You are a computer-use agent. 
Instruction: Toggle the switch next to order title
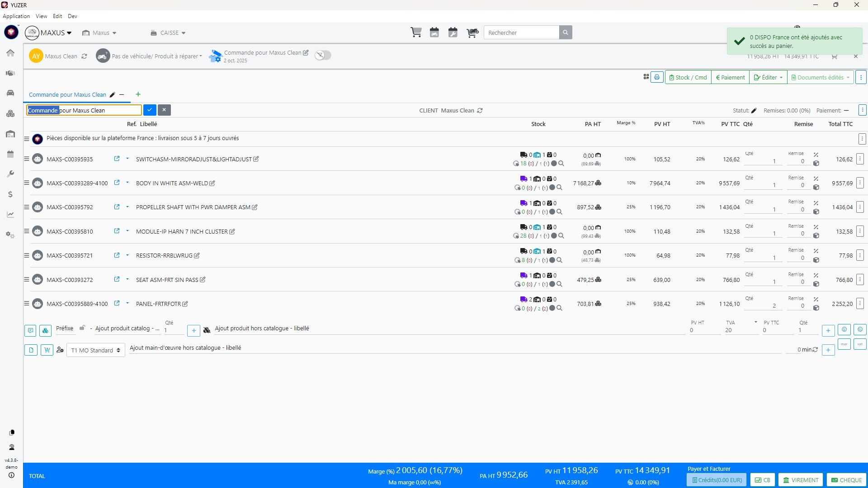point(323,55)
